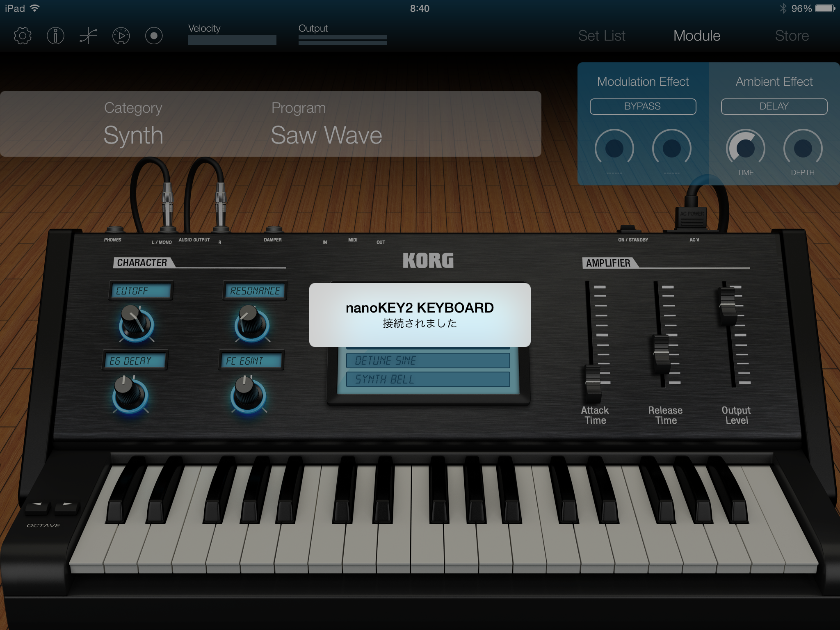Tap the Output level meter
This screenshot has width=840, height=630.
click(x=343, y=40)
